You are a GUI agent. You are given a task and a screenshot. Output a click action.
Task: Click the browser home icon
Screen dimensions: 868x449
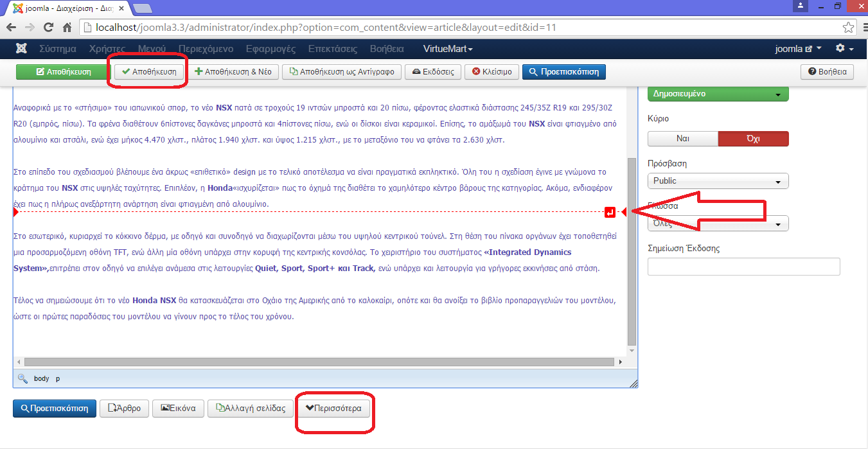(67, 28)
